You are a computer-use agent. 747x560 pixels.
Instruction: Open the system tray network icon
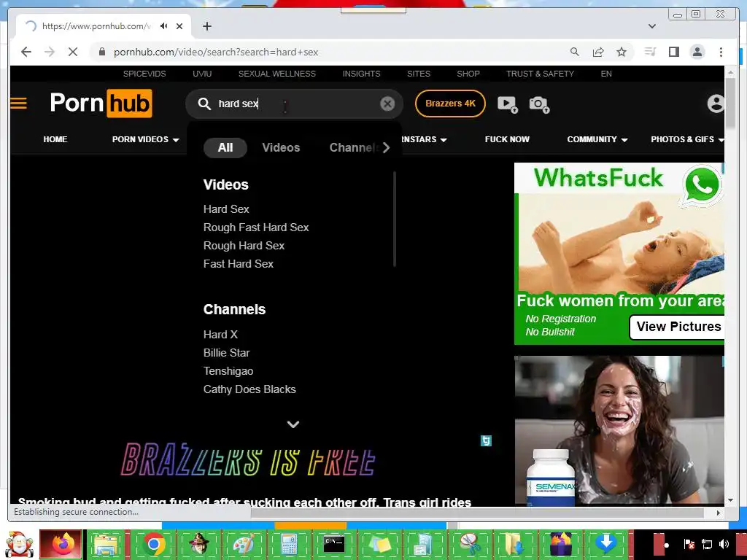[x=706, y=544]
